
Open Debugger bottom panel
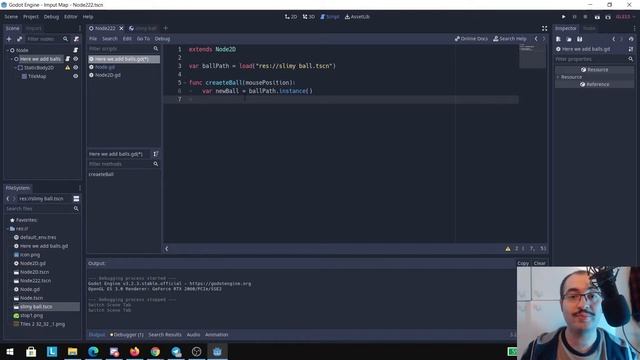pyautogui.click(x=127, y=335)
